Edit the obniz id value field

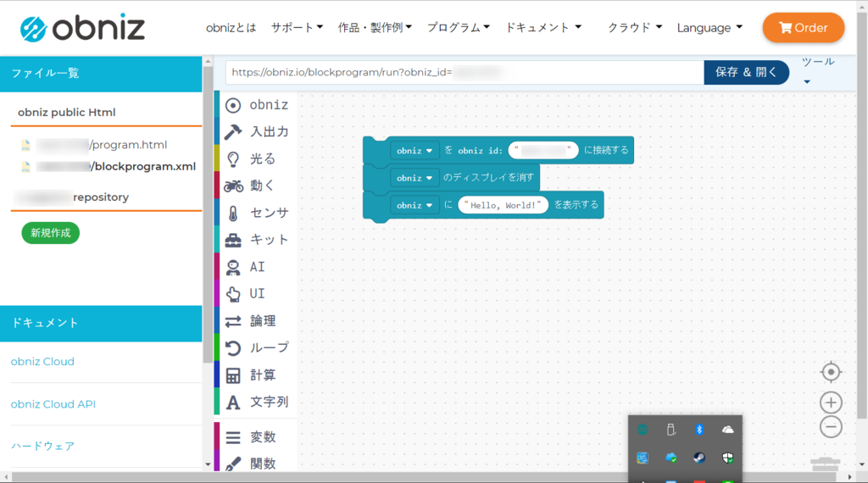(543, 150)
